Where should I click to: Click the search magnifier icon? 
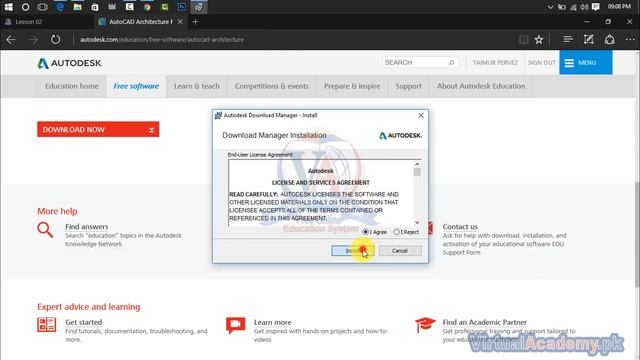pos(451,62)
